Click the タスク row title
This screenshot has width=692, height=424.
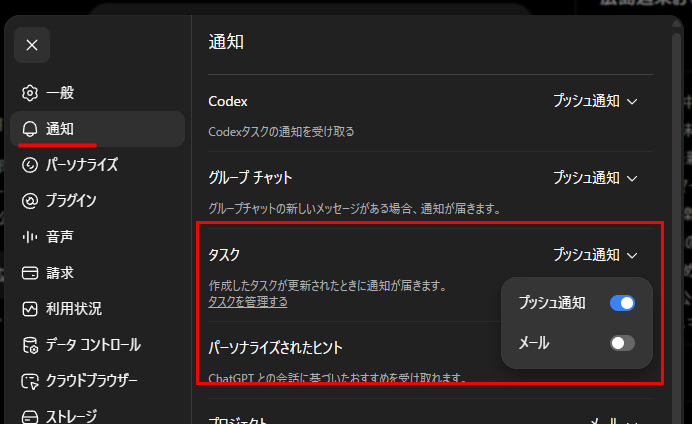[x=224, y=255]
